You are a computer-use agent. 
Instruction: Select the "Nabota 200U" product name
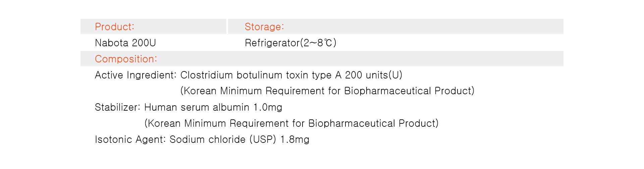click(x=125, y=43)
